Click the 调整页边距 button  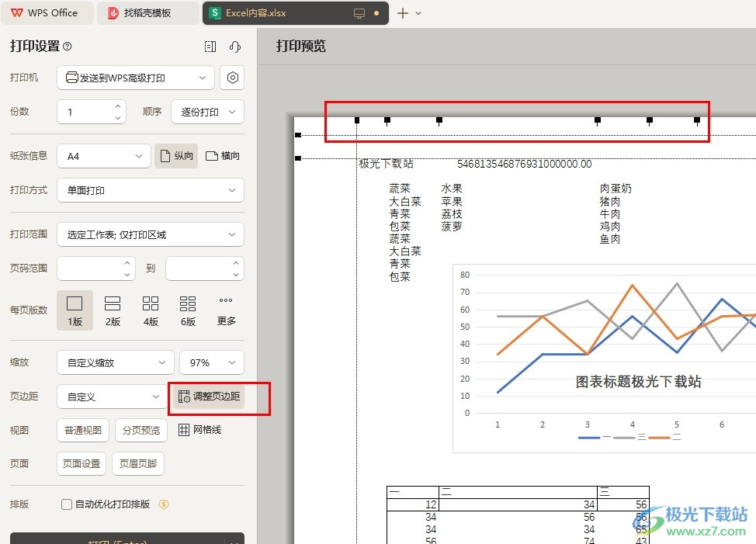click(209, 397)
